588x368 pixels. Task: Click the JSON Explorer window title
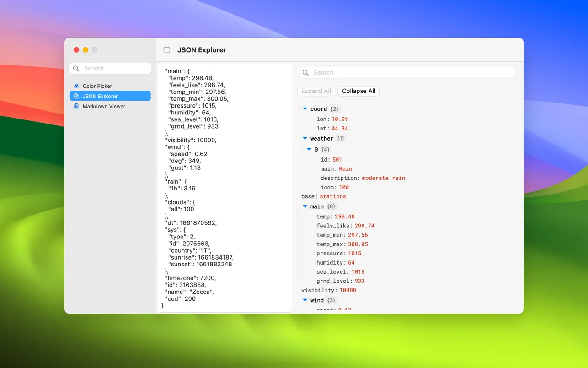202,50
